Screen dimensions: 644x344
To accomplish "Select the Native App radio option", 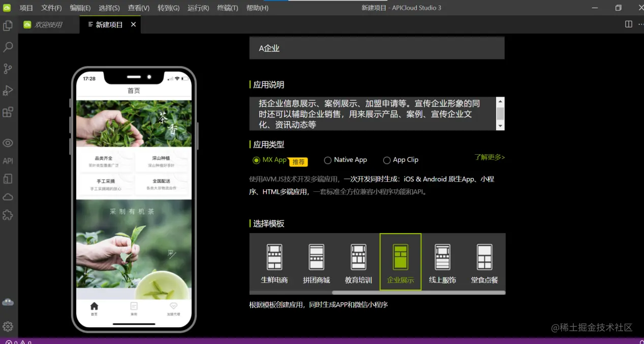I will pyautogui.click(x=327, y=160).
